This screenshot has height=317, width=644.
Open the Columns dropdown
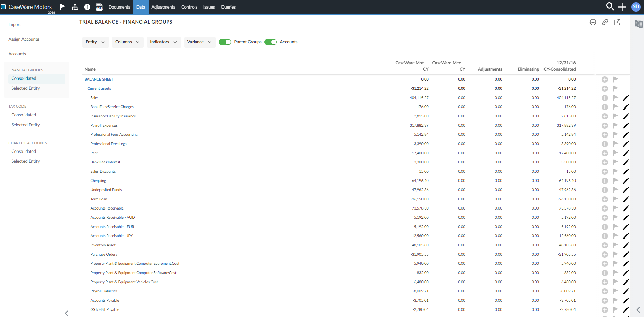[x=127, y=42]
